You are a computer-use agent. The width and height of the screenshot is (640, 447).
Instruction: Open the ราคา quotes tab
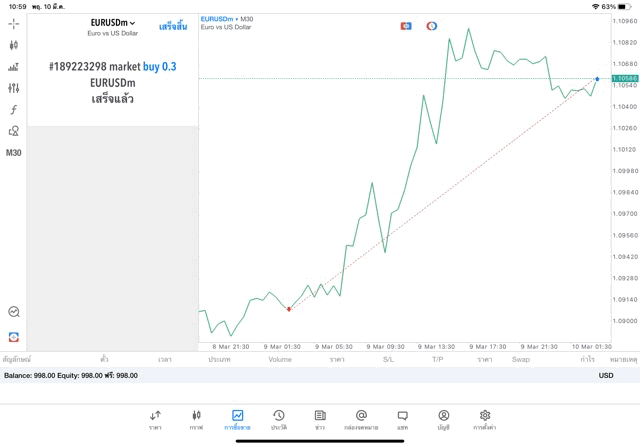pos(155,420)
